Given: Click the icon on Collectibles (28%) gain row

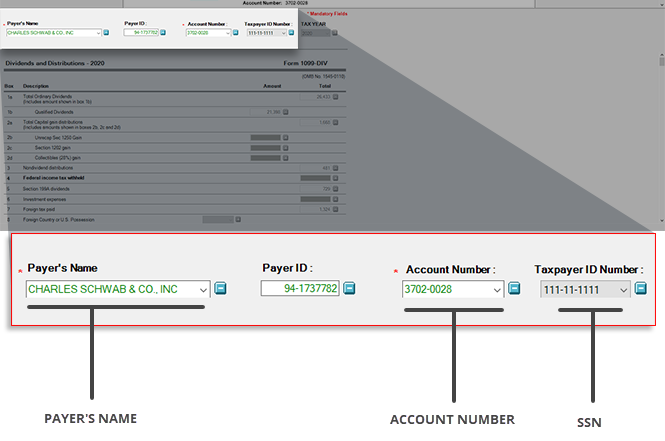Looking at the screenshot, I should point(285,158).
